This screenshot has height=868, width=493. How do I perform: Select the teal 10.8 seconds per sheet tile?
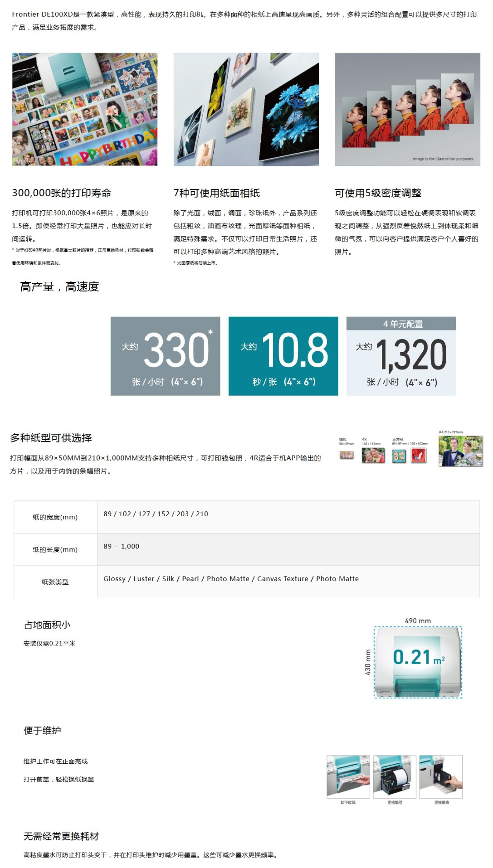pos(283,356)
